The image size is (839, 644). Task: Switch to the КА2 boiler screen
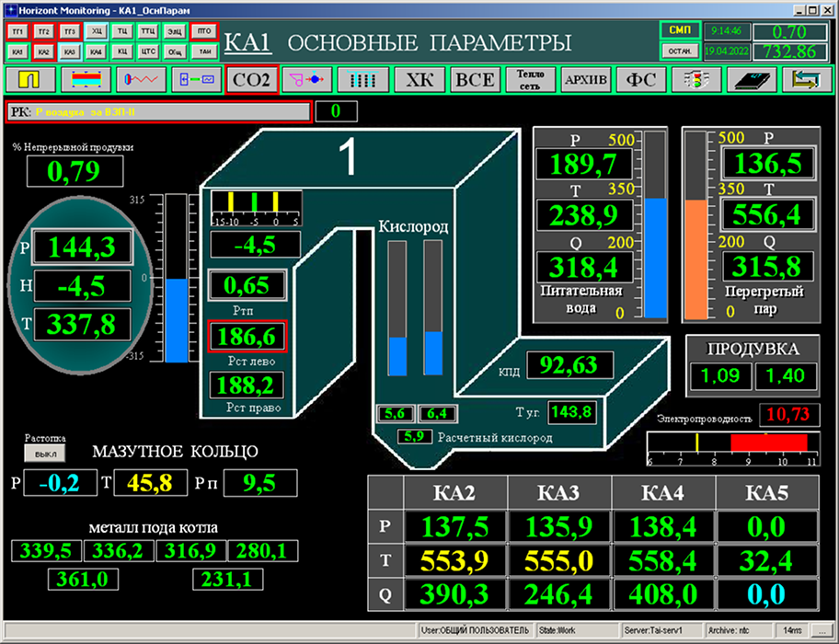point(43,52)
